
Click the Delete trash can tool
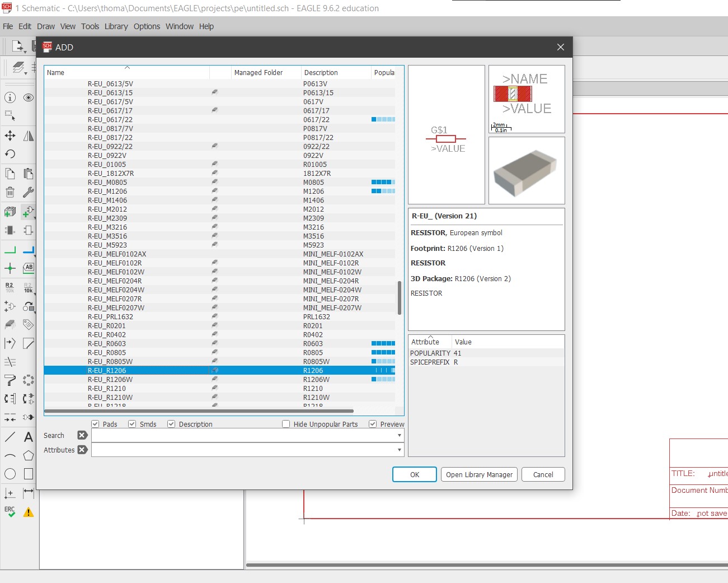tap(10, 192)
